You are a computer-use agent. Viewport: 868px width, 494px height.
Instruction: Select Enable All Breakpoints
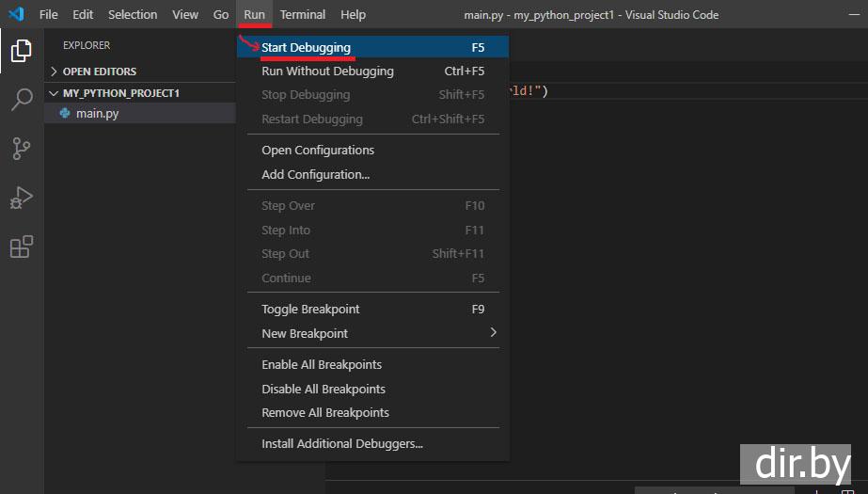[321, 364]
